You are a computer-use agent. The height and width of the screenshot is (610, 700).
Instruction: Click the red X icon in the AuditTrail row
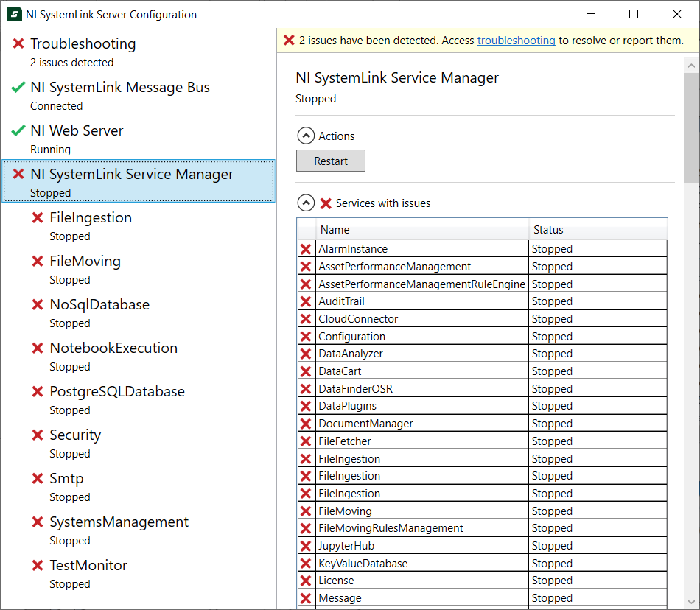[x=306, y=301]
